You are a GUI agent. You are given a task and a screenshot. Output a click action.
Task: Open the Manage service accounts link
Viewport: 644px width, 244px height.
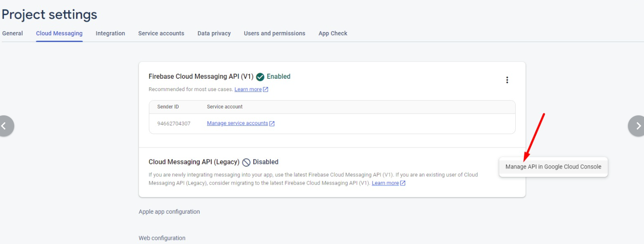pos(237,123)
